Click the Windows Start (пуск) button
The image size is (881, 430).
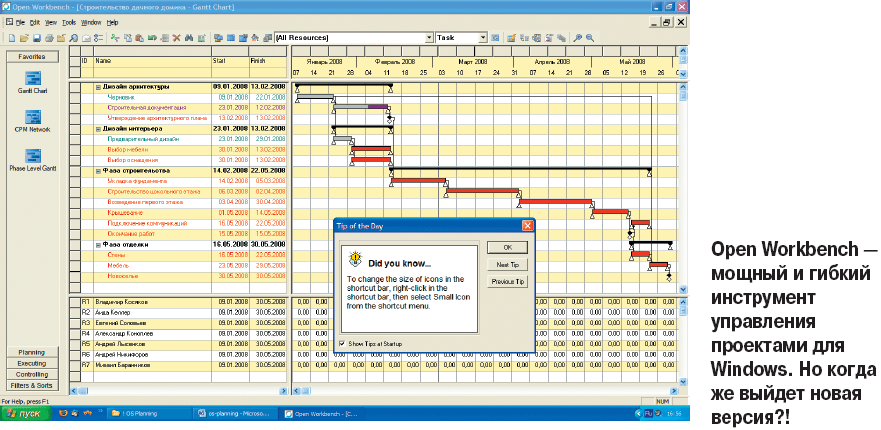pos(26,414)
